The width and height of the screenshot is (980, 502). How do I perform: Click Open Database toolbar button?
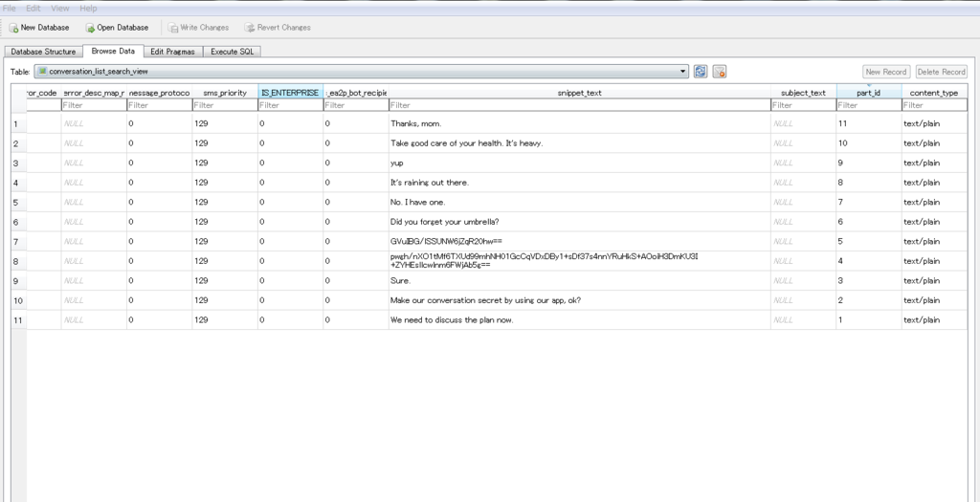(x=117, y=28)
